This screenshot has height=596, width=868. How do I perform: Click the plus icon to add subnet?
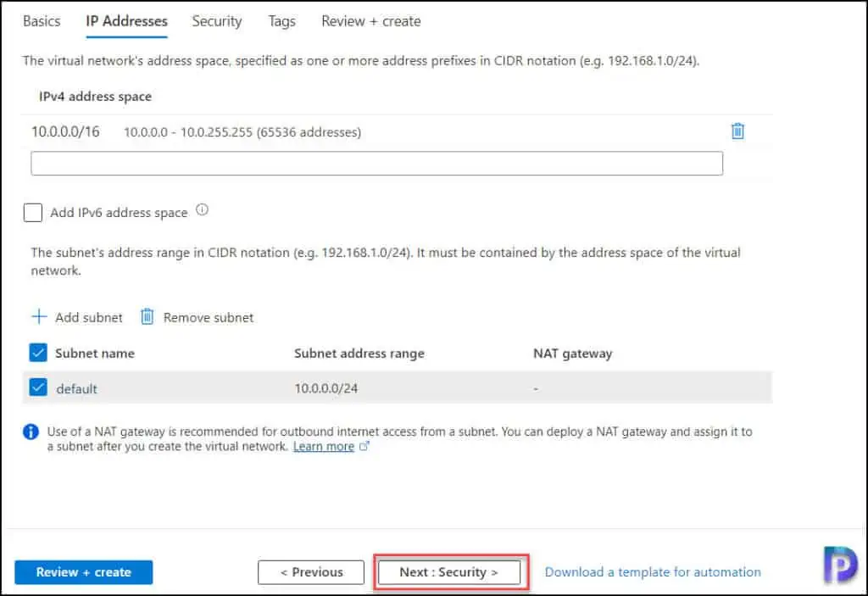[39, 317]
